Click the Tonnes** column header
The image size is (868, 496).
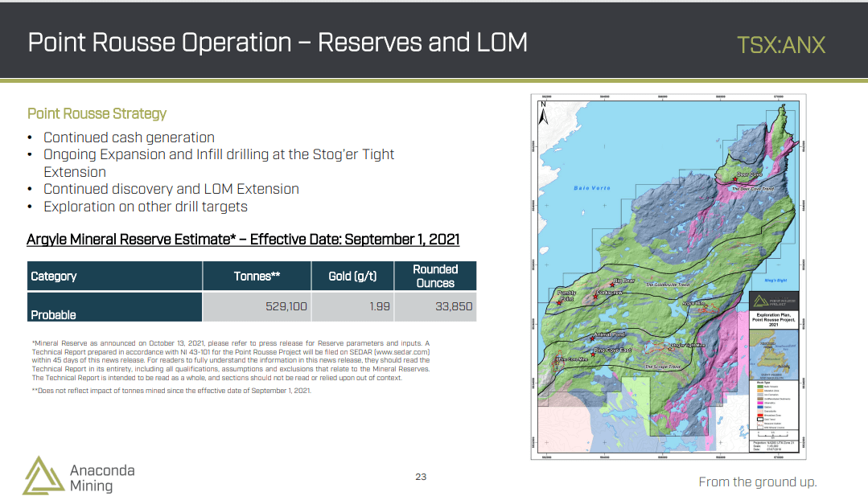point(257,276)
